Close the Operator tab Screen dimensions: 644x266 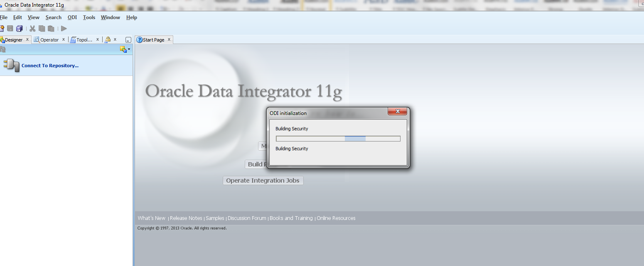point(64,39)
